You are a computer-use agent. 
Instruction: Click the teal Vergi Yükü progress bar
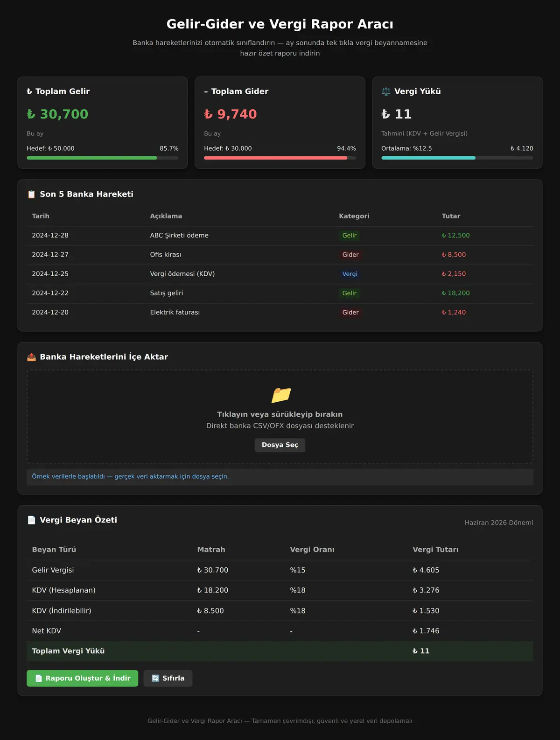coord(457,158)
